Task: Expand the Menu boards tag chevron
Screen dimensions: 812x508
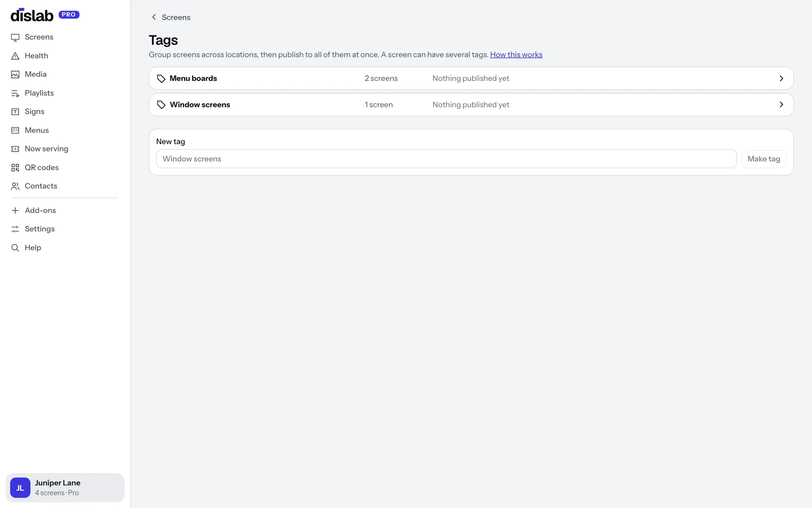Action: [x=782, y=78]
